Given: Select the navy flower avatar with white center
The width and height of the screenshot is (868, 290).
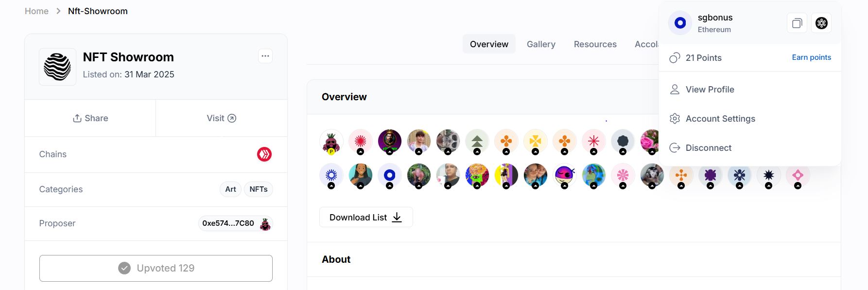Looking at the screenshot, I should (740, 176).
